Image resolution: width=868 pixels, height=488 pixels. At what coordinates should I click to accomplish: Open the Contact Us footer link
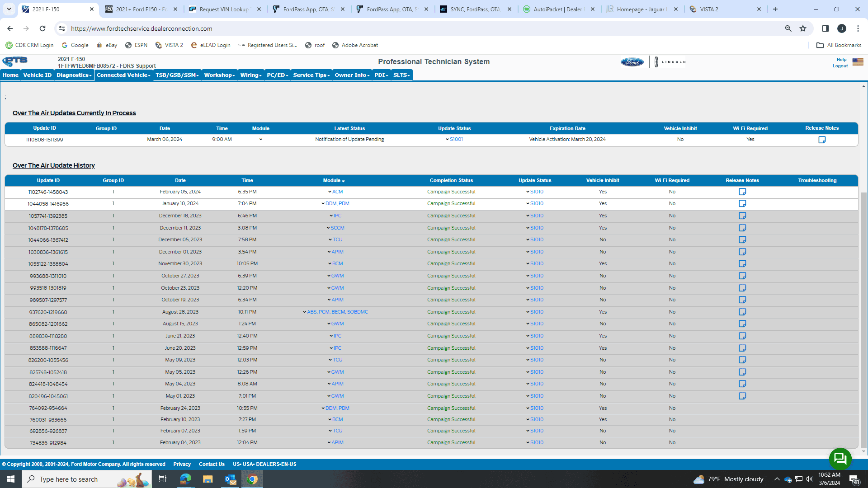212,464
